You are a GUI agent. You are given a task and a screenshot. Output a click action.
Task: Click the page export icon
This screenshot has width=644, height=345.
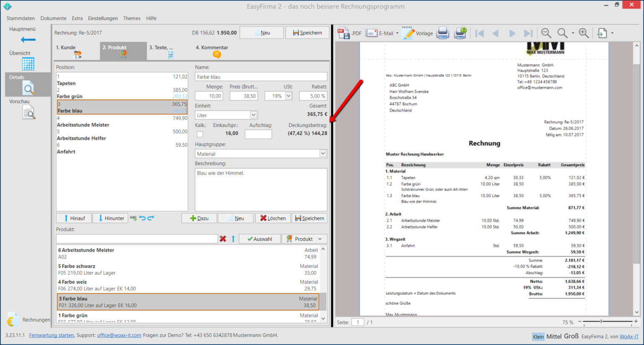(602, 33)
